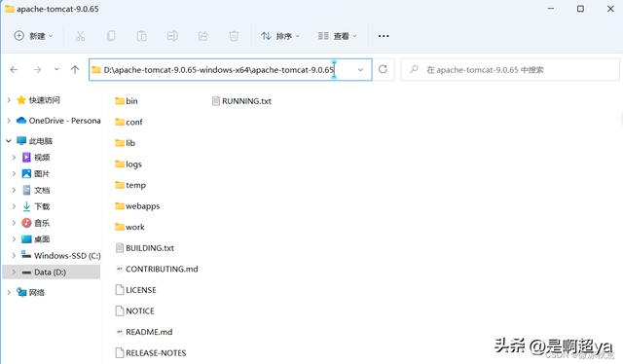Go back with the left arrow
The width and height of the screenshot is (623, 364).
pos(14,70)
